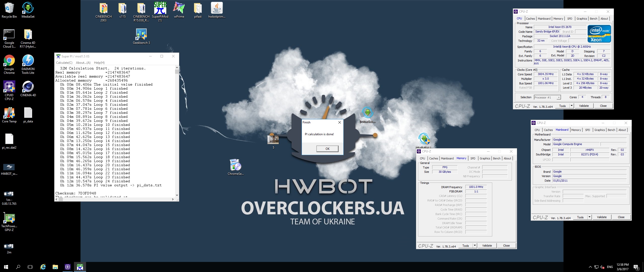This screenshot has width=644, height=272.
Task: Launch the SuperPiMod (1) desktop icon
Action: tap(160, 12)
